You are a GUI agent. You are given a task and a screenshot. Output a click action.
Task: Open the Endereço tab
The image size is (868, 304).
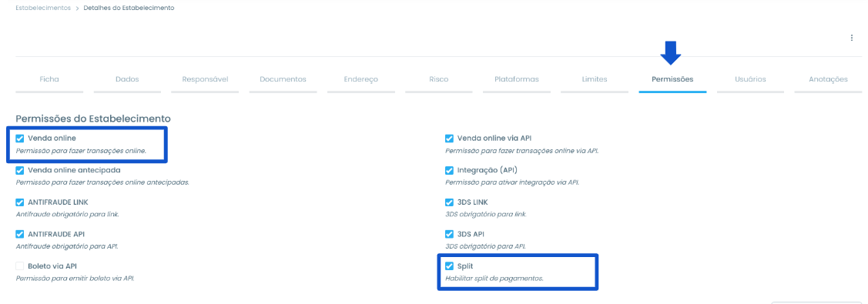coord(361,79)
